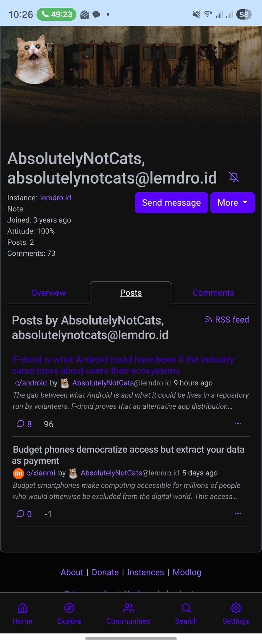Viewport: 262px width, 644px height.
Task: Open the Modlog footer link
Action: (187, 572)
